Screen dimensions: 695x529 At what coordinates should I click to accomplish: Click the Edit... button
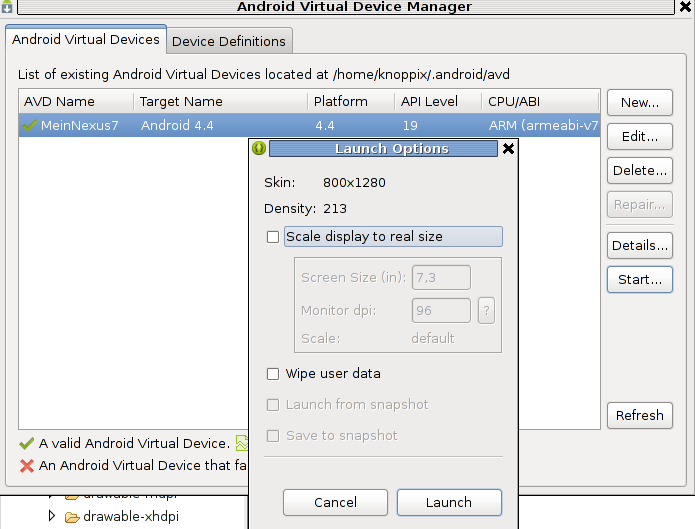coord(640,137)
